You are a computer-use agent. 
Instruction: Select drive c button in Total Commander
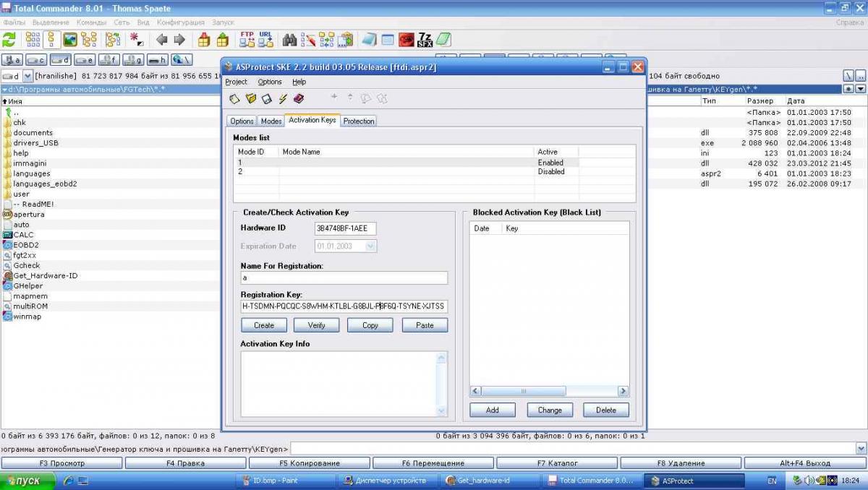click(37, 60)
